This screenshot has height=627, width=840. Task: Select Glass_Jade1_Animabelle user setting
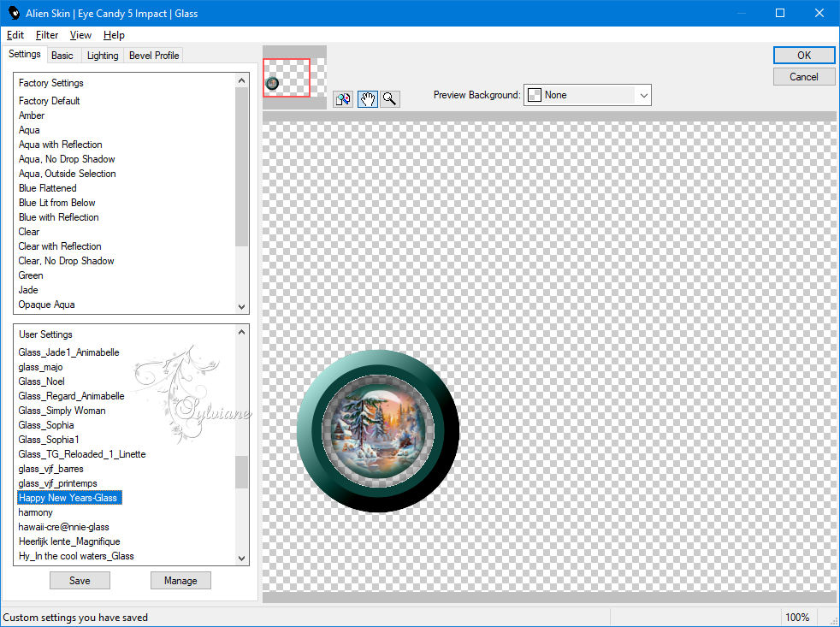coord(68,352)
